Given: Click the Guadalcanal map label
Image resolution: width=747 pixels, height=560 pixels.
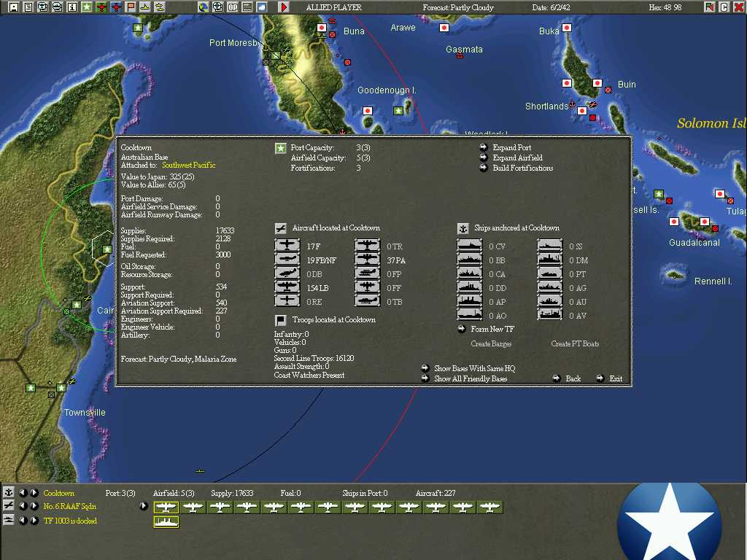Looking at the screenshot, I should tap(694, 243).
